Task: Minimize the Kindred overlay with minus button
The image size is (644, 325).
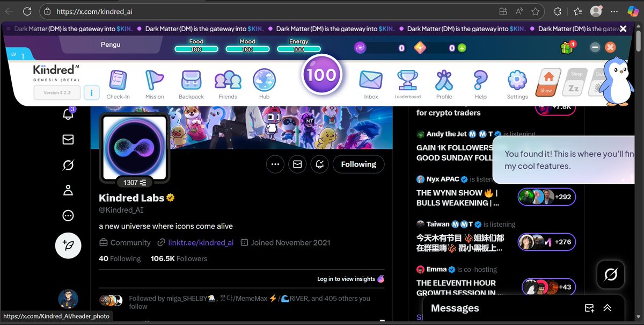Action: click(595, 47)
